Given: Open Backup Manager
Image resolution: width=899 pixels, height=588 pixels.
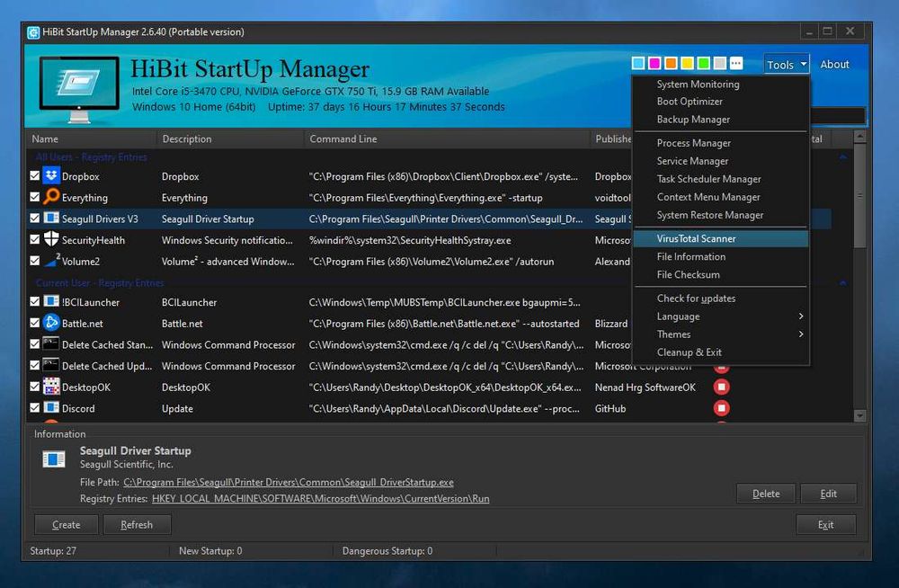Looking at the screenshot, I should point(721,120).
